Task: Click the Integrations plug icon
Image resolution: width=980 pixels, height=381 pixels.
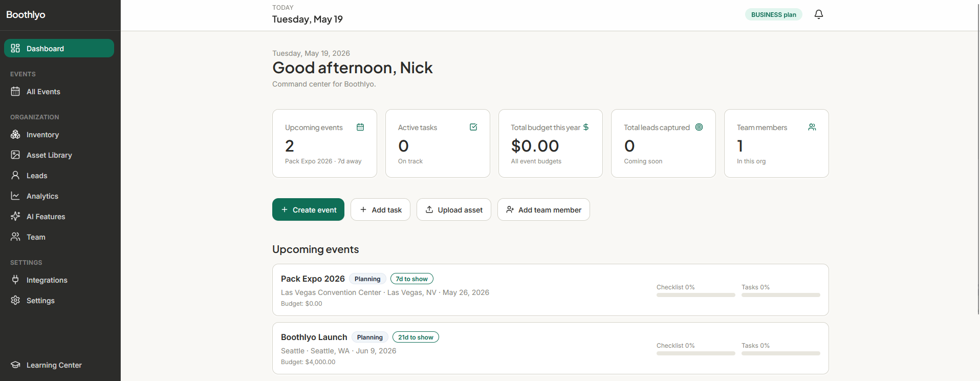Action: (x=15, y=280)
